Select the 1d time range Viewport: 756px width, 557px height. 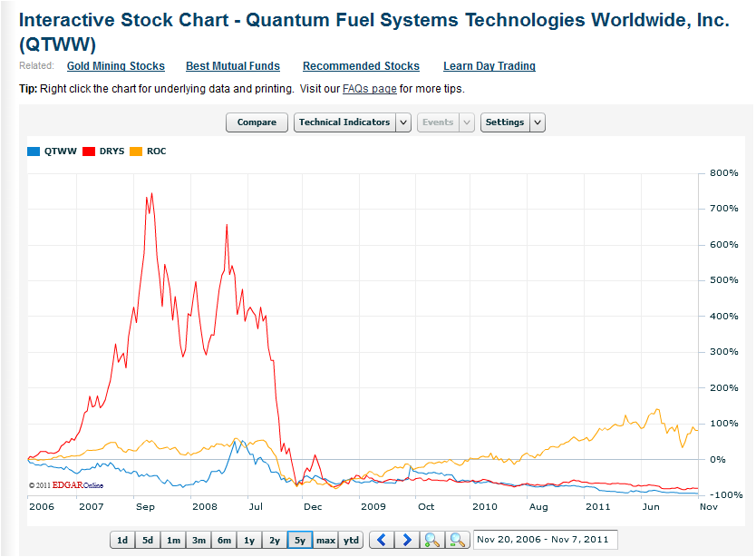coord(122,540)
